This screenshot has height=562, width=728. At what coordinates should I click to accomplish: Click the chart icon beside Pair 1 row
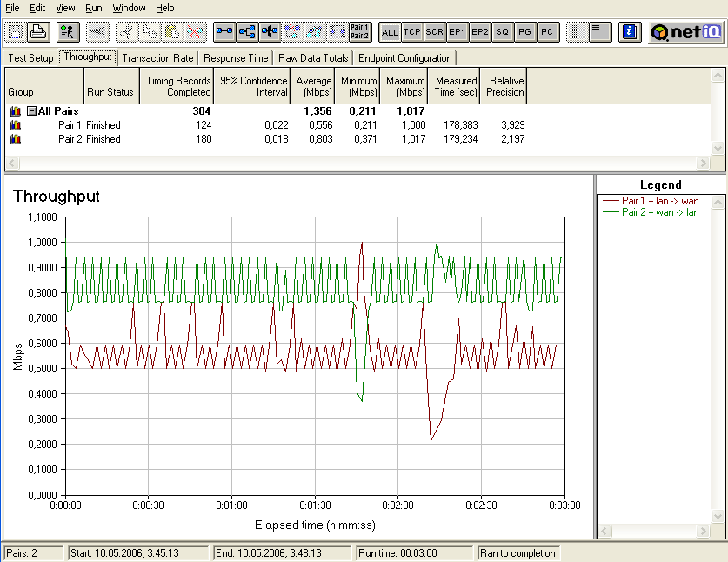[15, 125]
